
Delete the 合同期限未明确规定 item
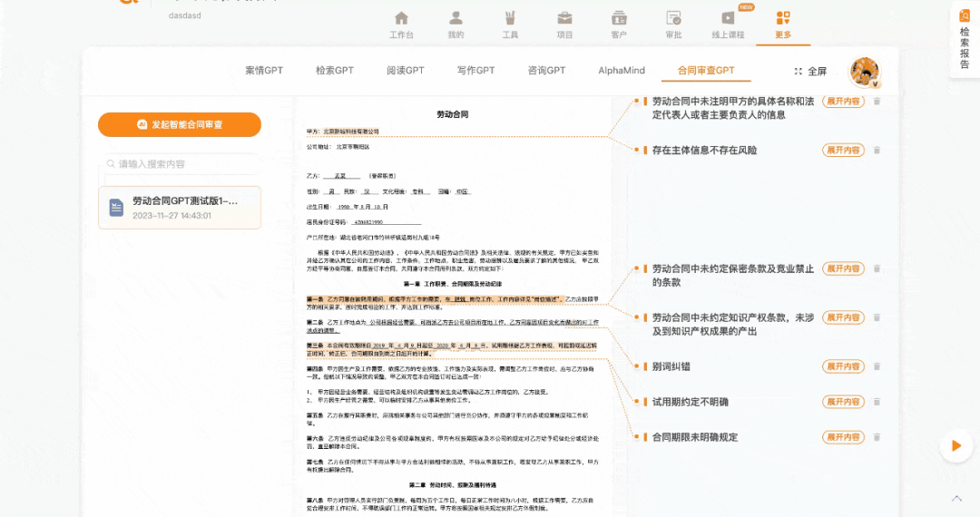click(x=877, y=437)
